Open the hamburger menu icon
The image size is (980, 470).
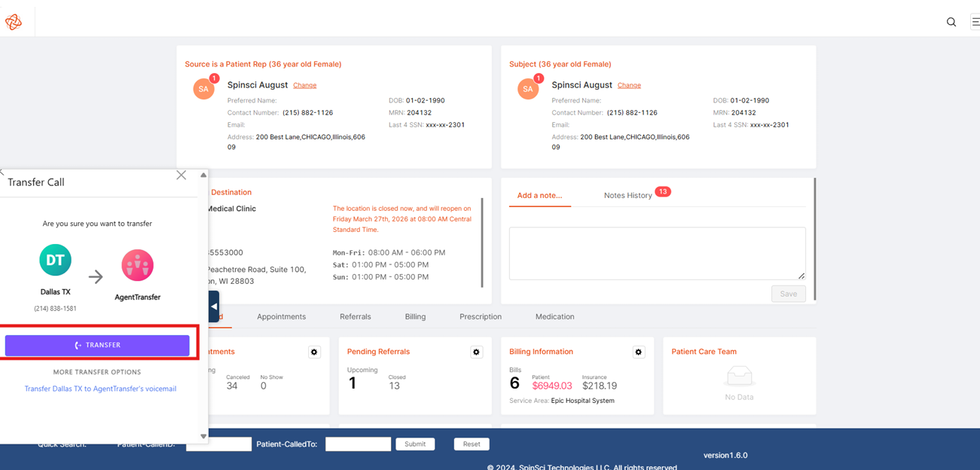[x=975, y=22]
